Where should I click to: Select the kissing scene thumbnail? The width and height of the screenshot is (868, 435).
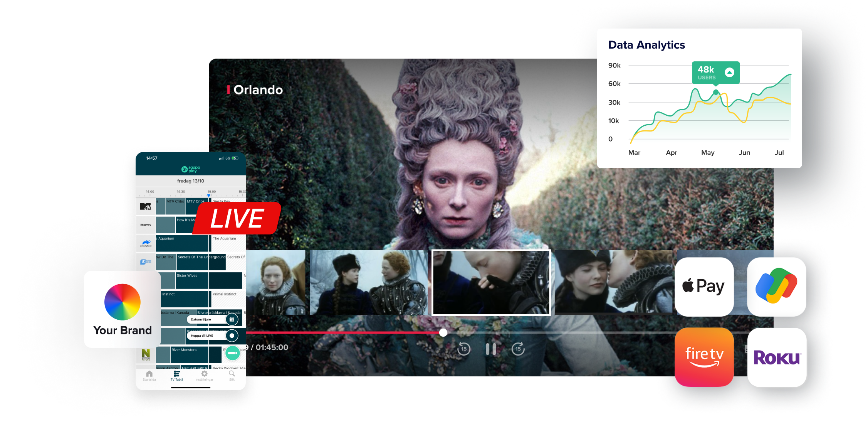pyautogui.click(x=613, y=282)
